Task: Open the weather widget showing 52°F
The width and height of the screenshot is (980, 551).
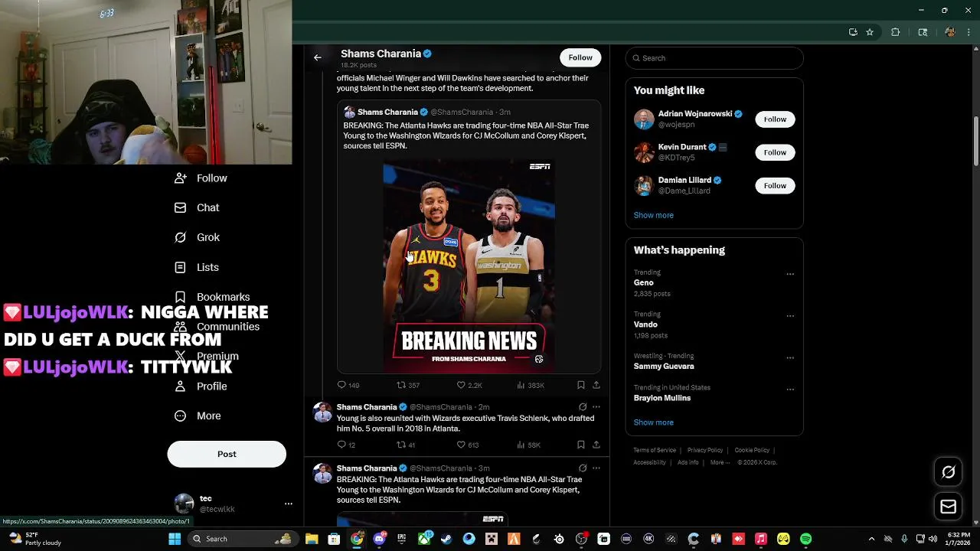Action: click(34, 539)
